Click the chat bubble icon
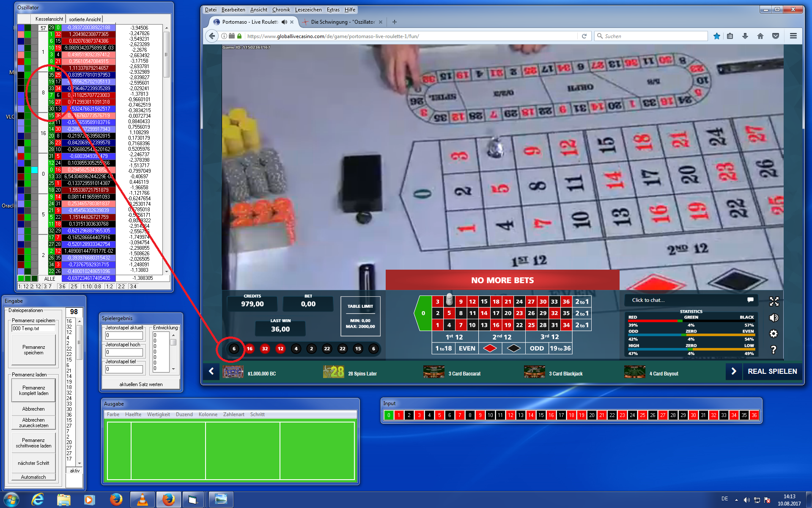 (750, 300)
